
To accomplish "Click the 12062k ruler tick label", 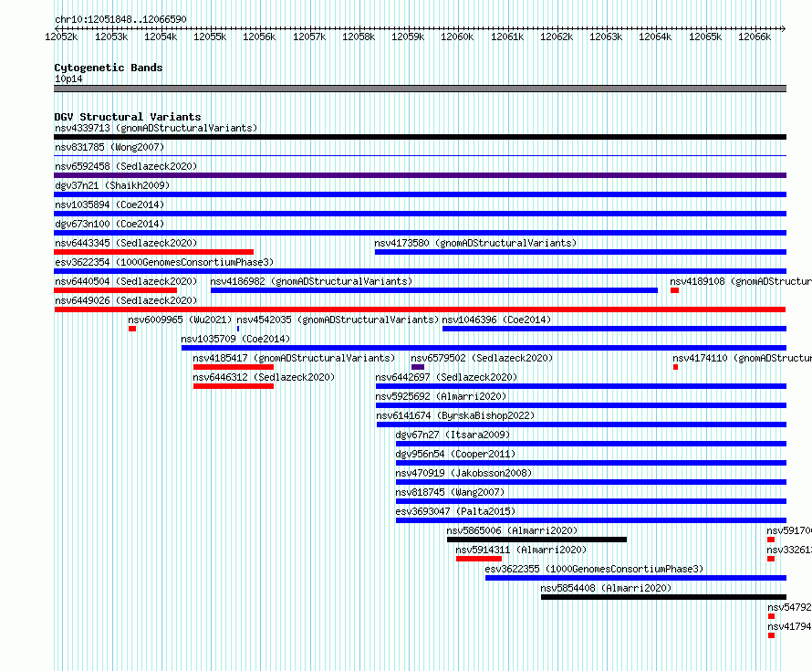I will point(557,37).
